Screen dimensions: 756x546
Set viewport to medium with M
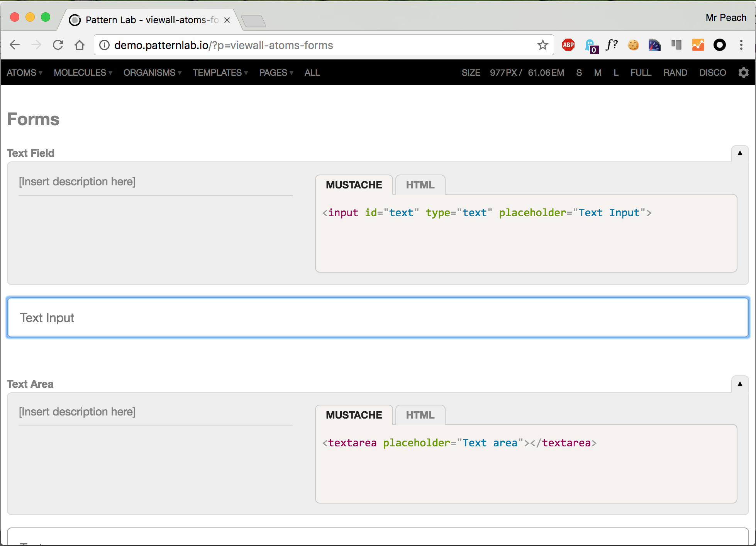pos(598,73)
